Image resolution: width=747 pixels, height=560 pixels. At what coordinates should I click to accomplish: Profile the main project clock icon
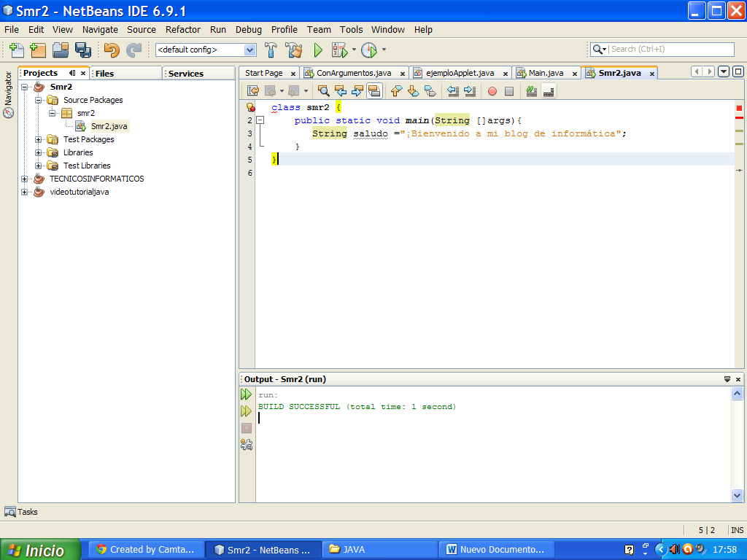pyautogui.click(x=369, y=50)
